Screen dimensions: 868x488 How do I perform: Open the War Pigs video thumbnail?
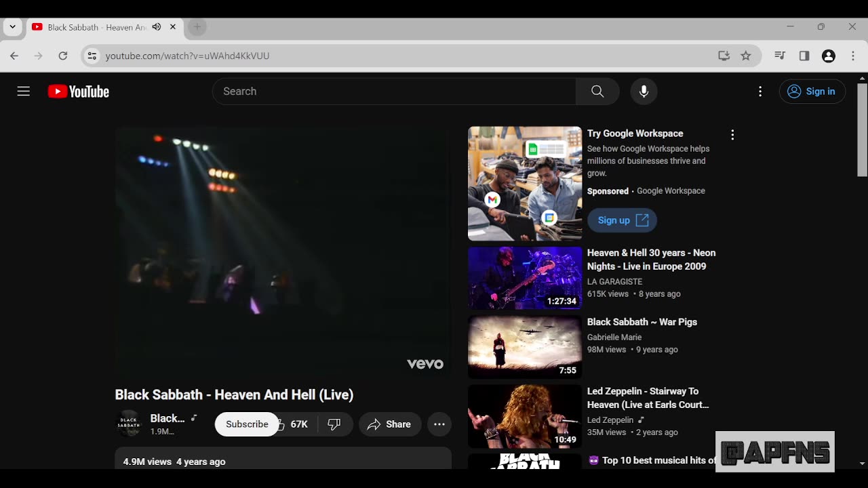click(x=525, y=348)
